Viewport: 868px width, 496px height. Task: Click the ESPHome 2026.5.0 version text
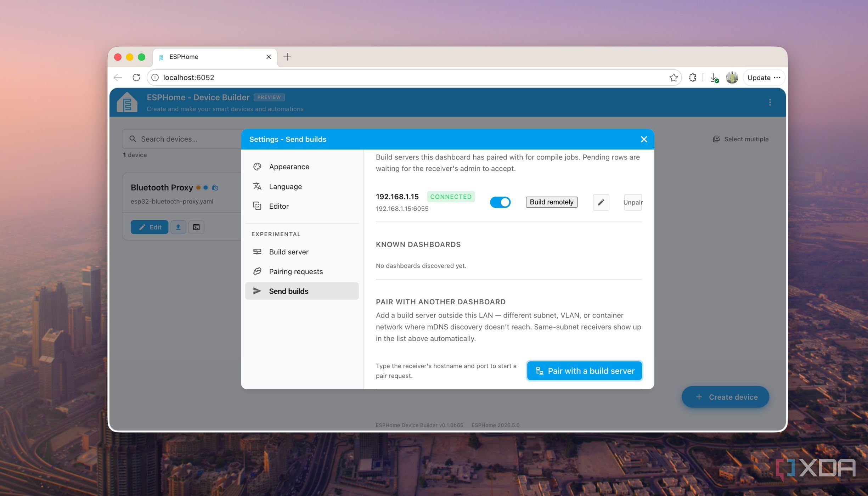[x=495, y=425]
